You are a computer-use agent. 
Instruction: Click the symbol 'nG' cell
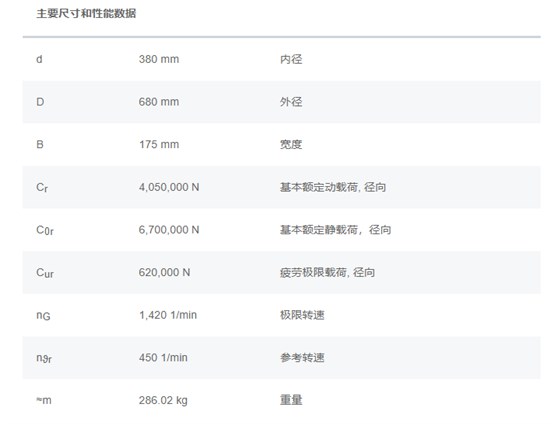[43, 315]
